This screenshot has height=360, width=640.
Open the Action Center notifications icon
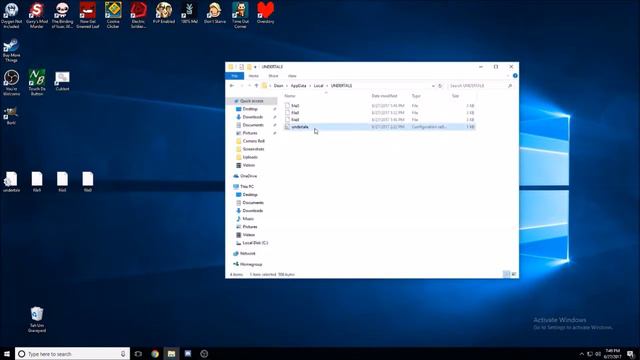click(631, 354)
